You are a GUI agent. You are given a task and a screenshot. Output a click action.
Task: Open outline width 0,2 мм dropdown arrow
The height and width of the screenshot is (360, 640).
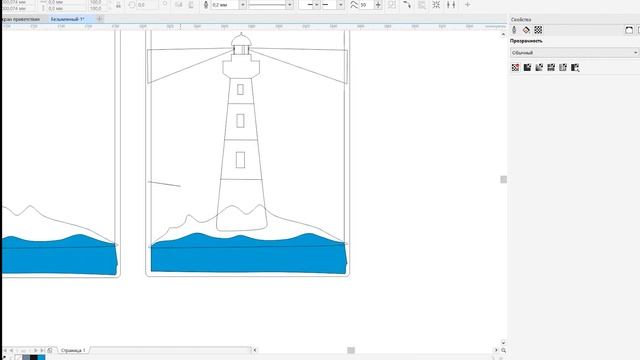[242, 5]
